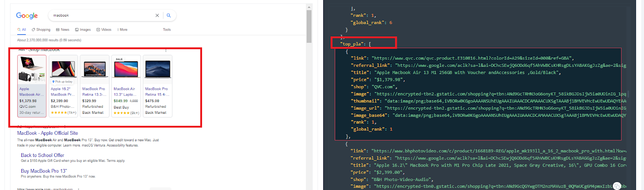
Task: Open MacBook - Apple Official Site result
Action: [47, 133]
